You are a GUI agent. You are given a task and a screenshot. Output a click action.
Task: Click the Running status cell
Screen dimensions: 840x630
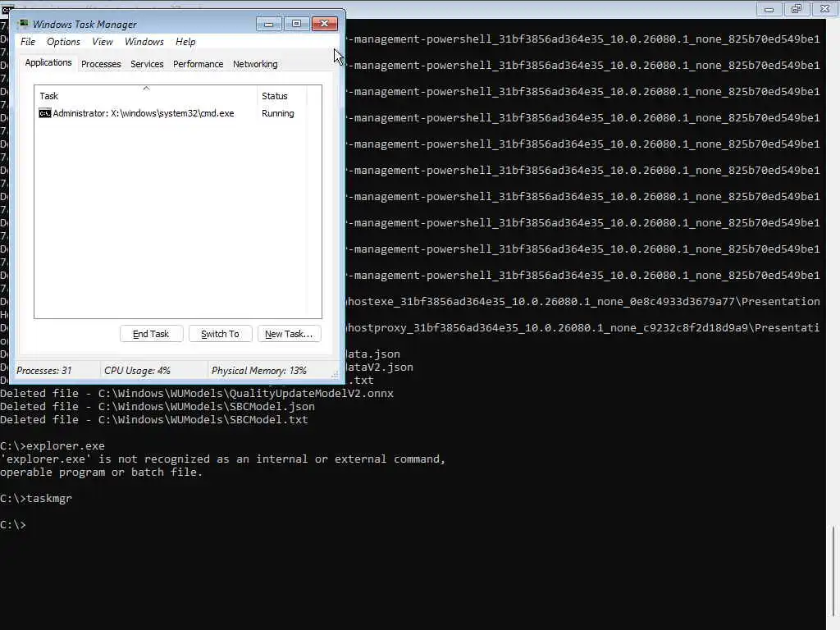pos(277,113)
